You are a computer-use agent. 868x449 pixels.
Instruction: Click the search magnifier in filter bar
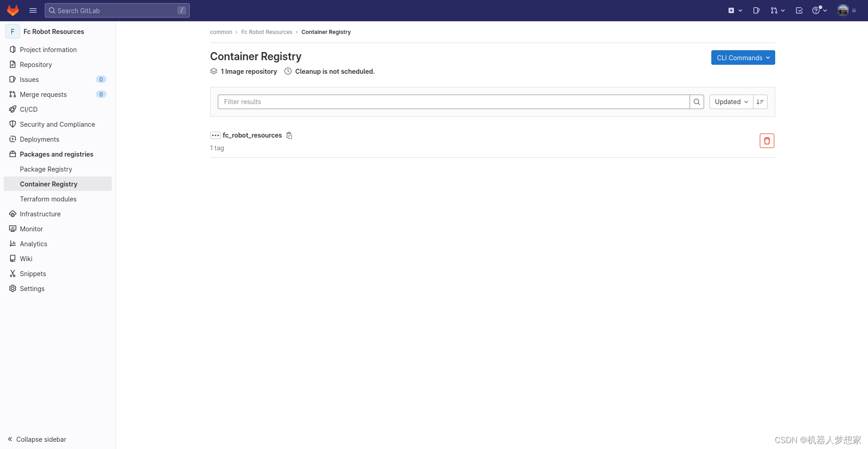point(696,102)
